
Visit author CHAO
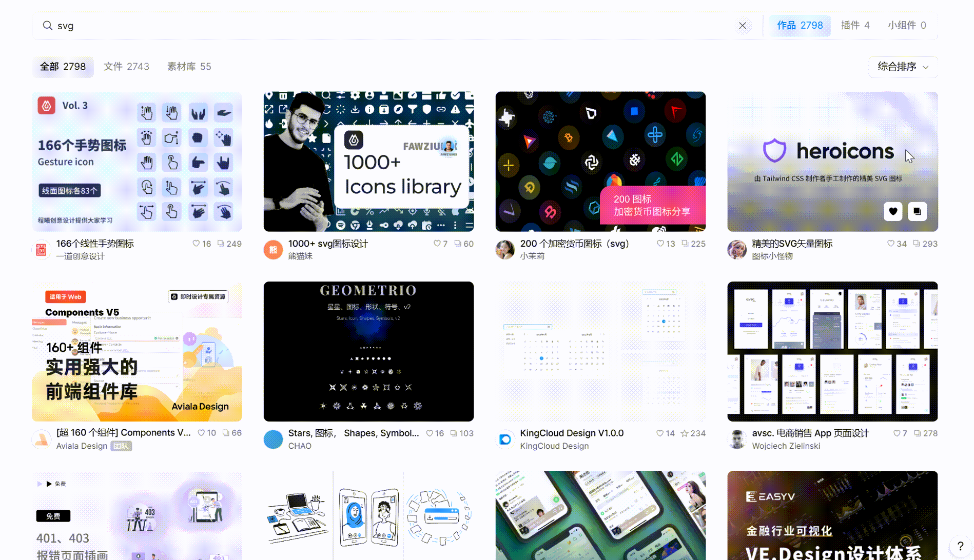coord(300,446)
